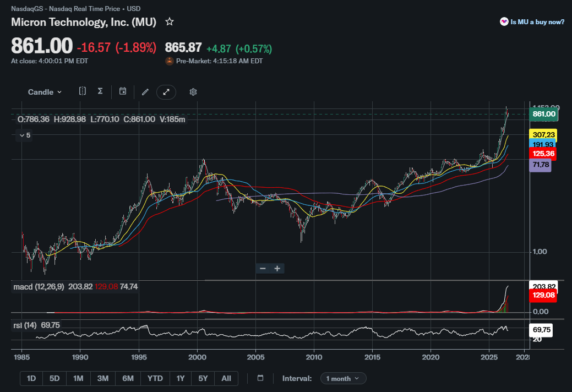Click the 2000 label on time axis
Screen dimensions: 572x392
pyautogui.click(x=197, y=357)
